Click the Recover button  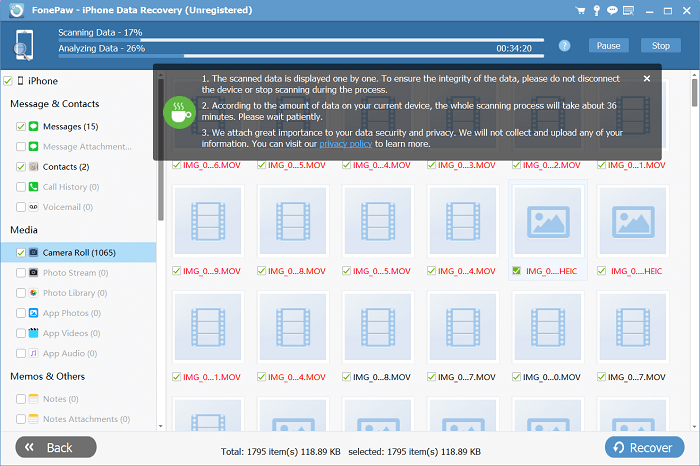pyautogui.click(x=644, y=447)
